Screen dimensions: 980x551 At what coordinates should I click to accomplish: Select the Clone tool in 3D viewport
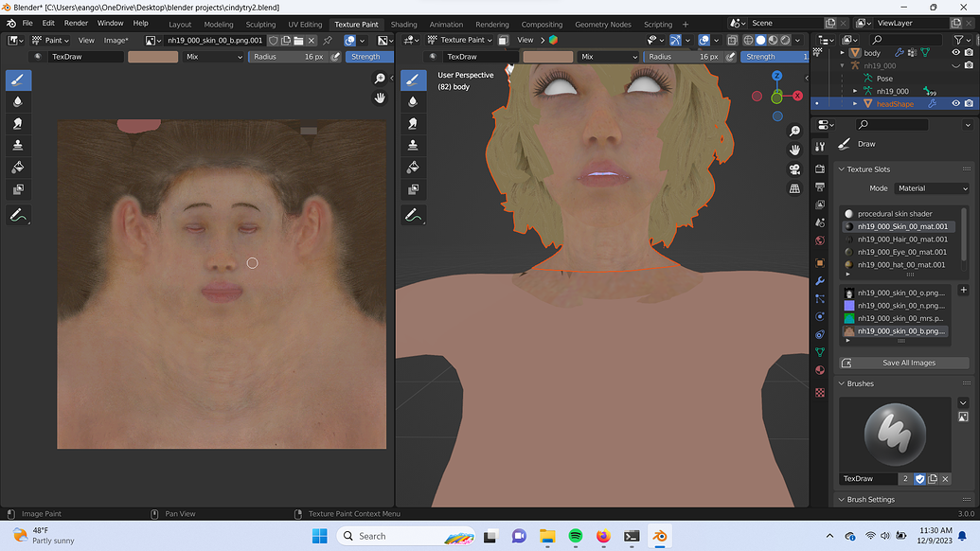(413, 145)
